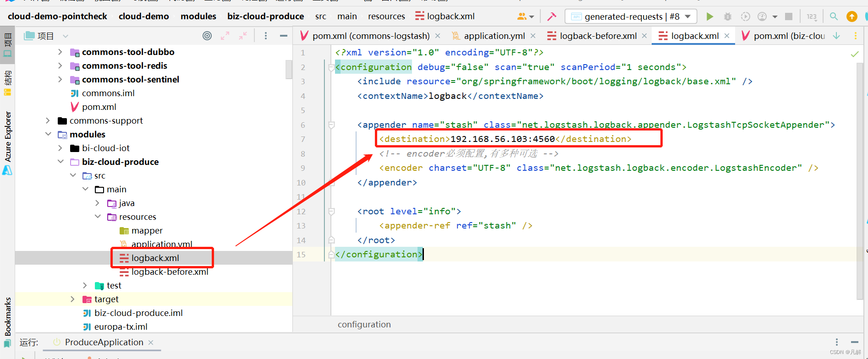The image size is (868, 359).
Task: Expand the java folder
Action: pyautogui.click(x=97, y=203)
